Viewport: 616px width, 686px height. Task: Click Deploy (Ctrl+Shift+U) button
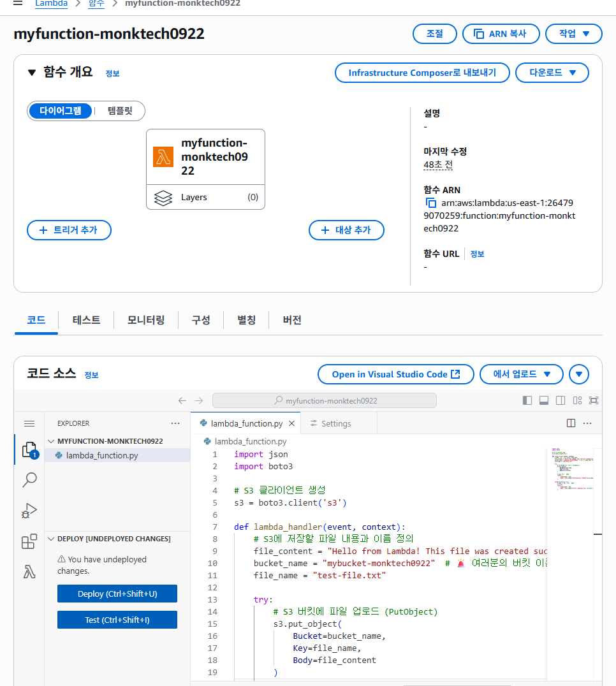point(117,594)
